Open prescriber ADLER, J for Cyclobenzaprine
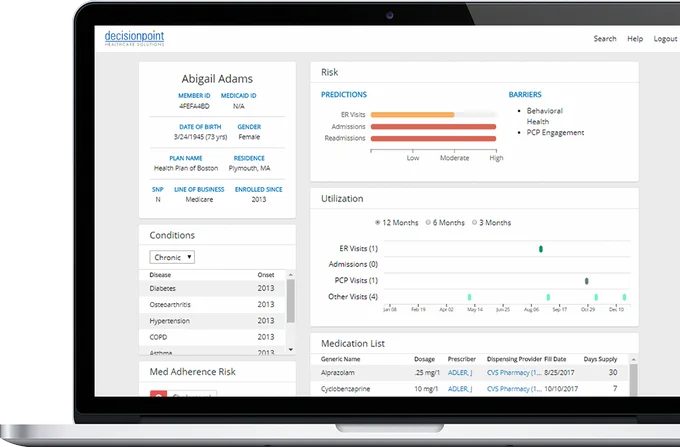 click(460, 389)
